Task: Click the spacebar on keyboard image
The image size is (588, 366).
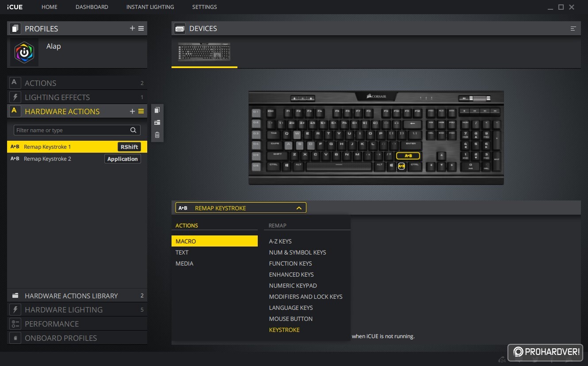Action: 339,166
